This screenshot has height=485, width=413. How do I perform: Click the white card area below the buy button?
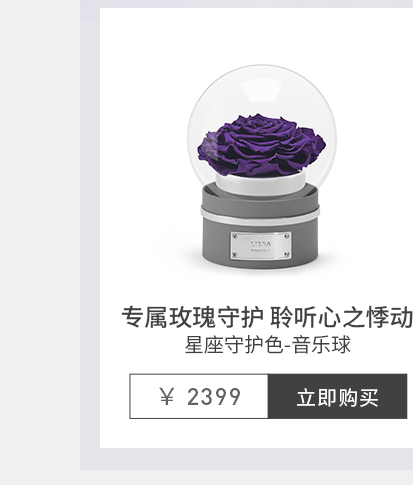(x=256, y=433)
